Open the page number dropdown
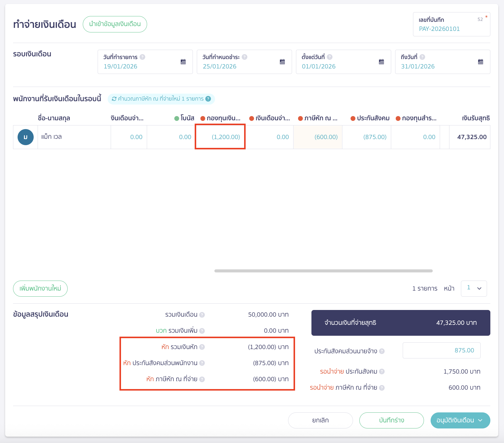504x443 pixels. tap(474, 288)
